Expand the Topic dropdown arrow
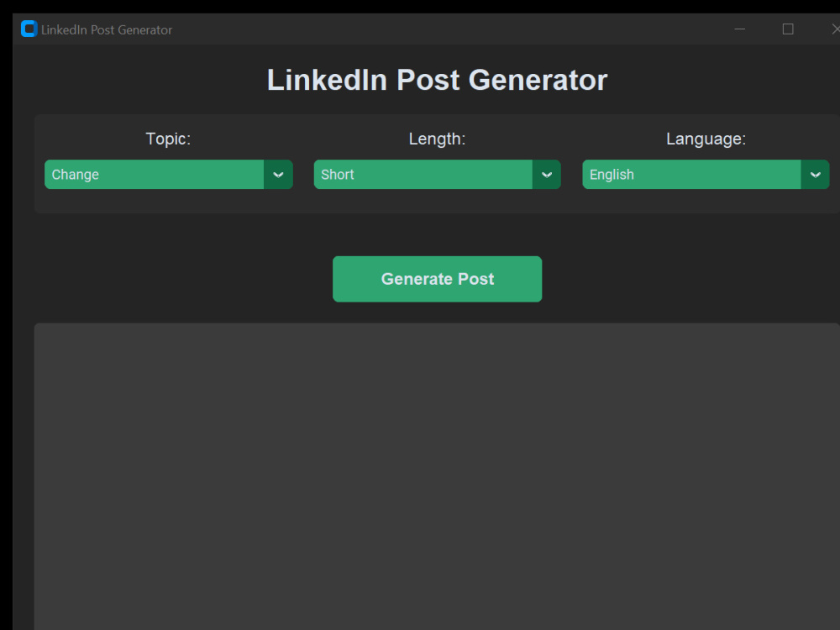Screen dimensions: 840x630 point(278,174)
